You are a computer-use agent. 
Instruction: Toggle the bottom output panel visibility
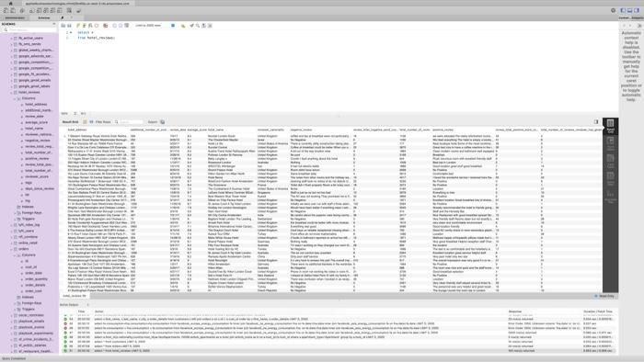point(629,11)
